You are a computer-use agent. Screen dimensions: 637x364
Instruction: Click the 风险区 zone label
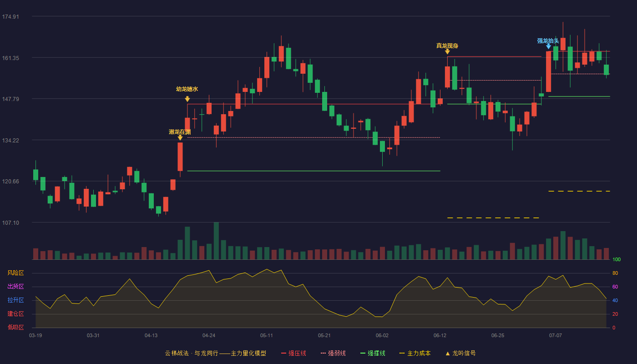click(x=15, y=273)
